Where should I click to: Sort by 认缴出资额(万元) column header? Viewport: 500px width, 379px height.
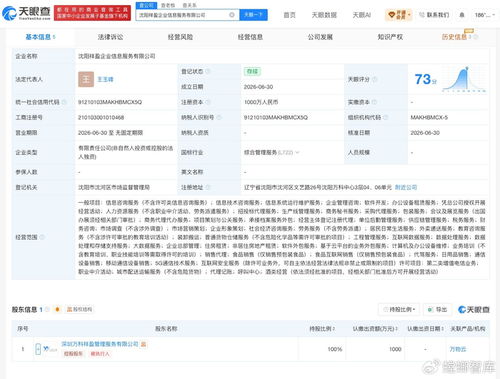coord(375,329)
